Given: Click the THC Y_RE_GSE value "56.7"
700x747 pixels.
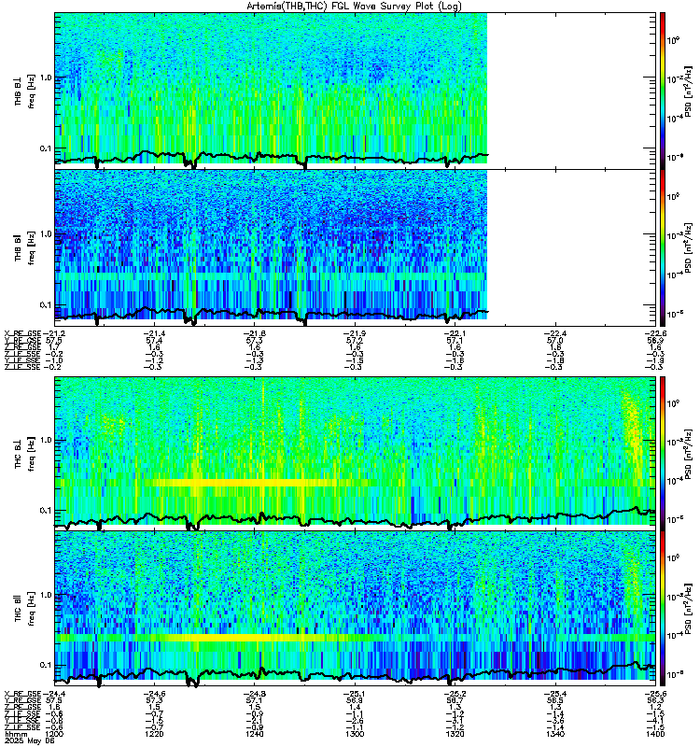Looking at the screenshot, I should pyautogui.click(x=455, y=701).
